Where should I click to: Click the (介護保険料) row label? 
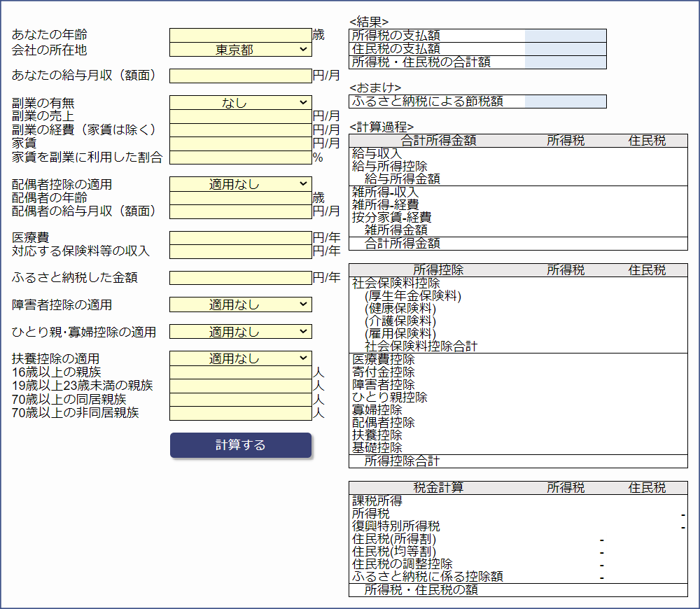(400, 321)
